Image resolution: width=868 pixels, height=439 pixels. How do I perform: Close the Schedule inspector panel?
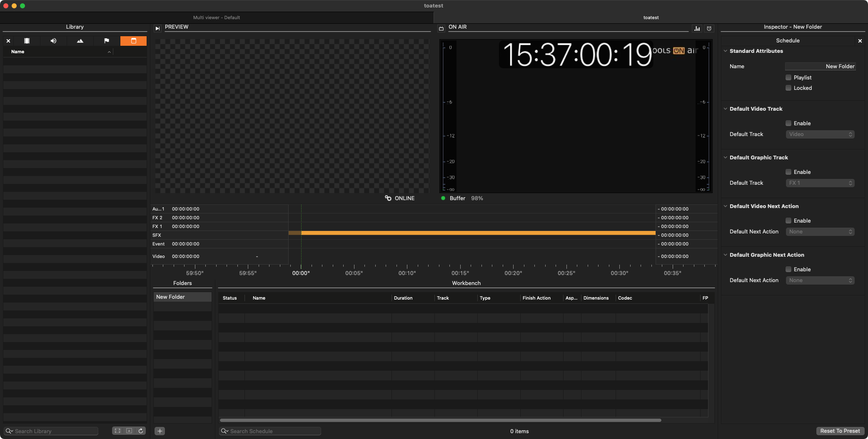[x=860, y=41]
